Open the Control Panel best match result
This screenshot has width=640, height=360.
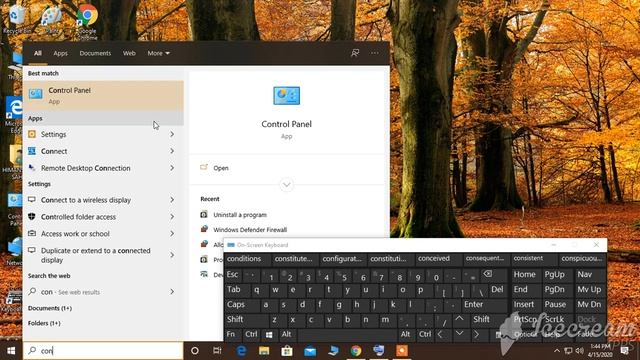pyautogui.click(x=103, y=96)
